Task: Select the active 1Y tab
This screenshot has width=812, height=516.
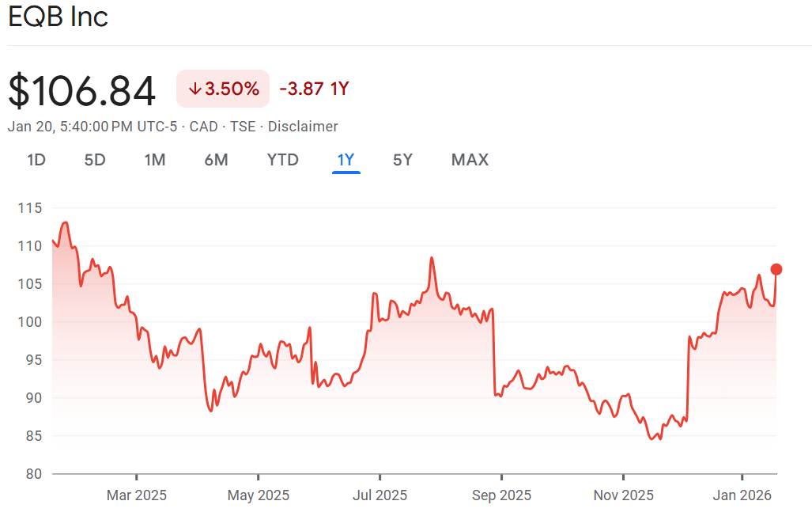Action: pyautogui.click(x=346, y=160)
